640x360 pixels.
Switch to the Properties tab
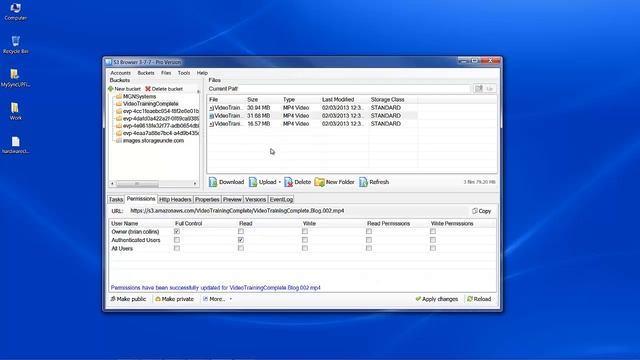pos(207,200)
